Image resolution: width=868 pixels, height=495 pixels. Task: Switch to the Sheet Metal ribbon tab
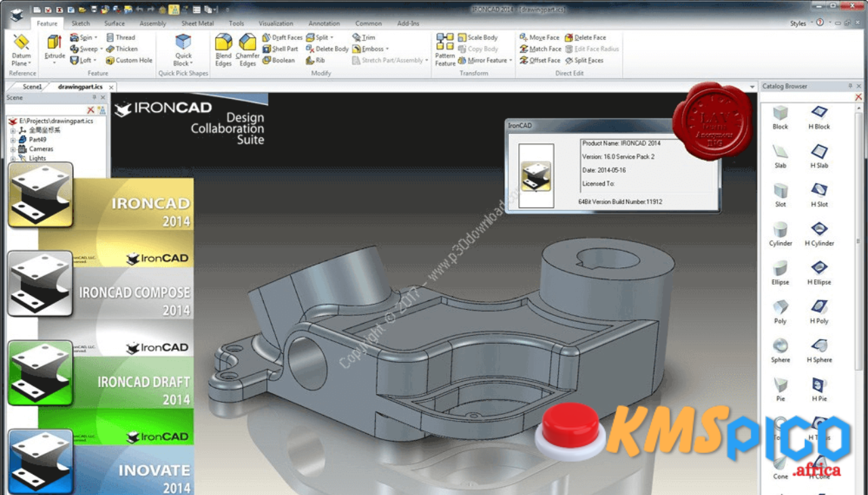(197, 23)
